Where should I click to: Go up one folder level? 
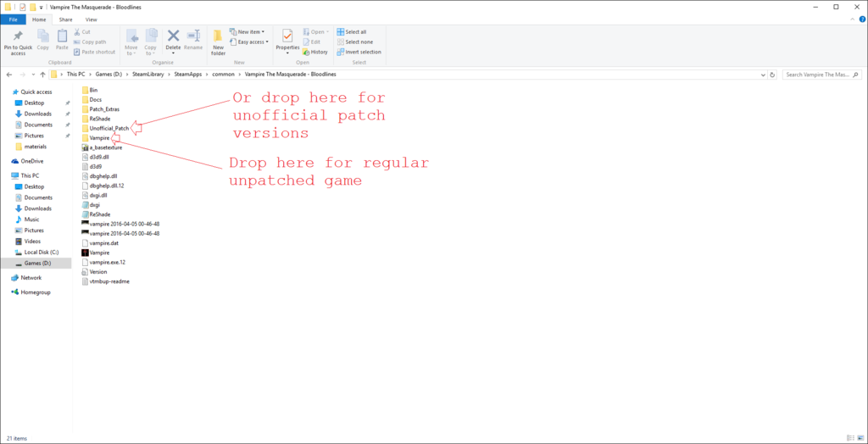tap(42, 75)
